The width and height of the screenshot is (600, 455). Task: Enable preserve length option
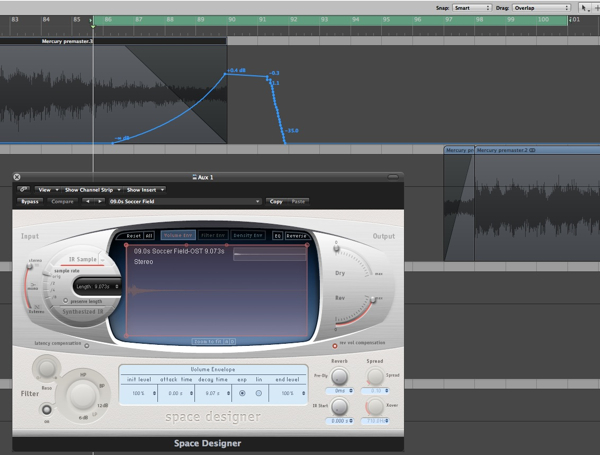(65, 301)
